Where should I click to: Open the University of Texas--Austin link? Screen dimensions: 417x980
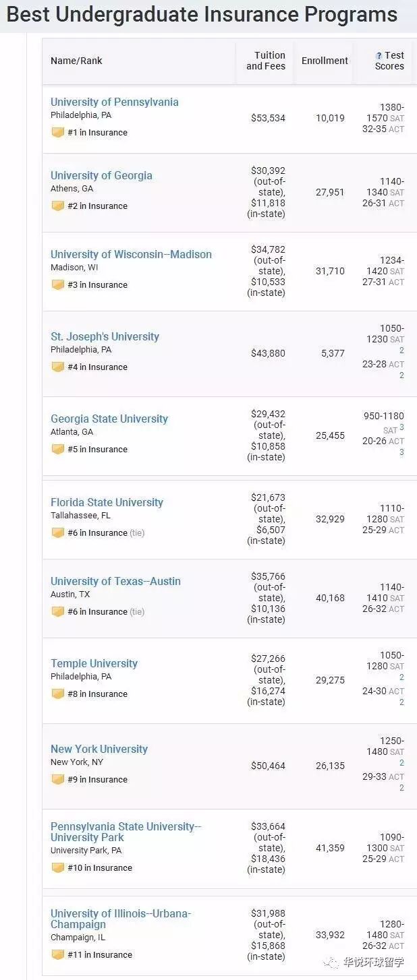click(x=115, y=582)
